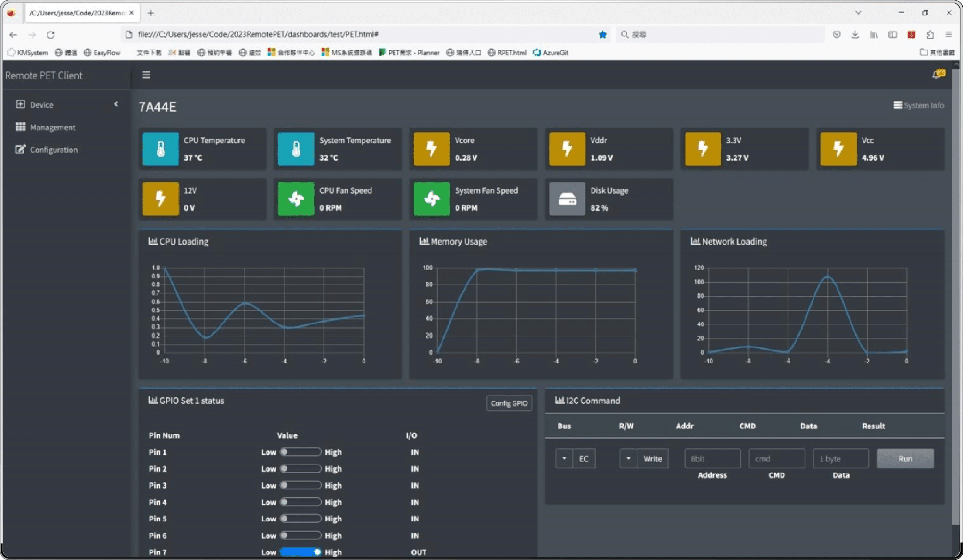963x560 pixels.
Task: Slide the Pin 3 value control
Action: pyautogui.click(x=300, y=485)
